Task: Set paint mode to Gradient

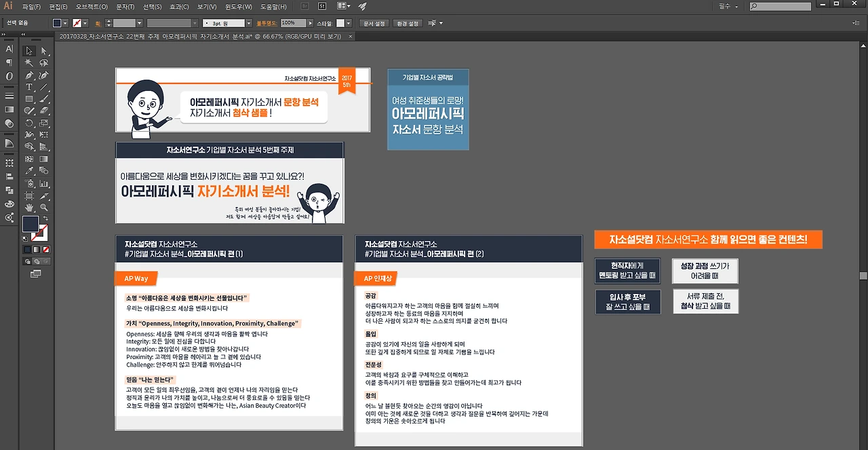Action: 37,250
